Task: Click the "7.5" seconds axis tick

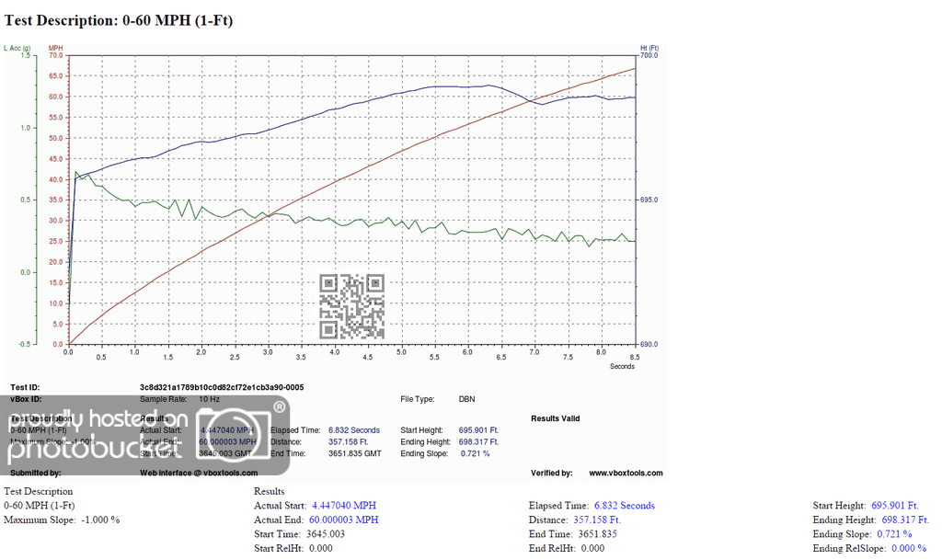Action: (x=569, y=357)
